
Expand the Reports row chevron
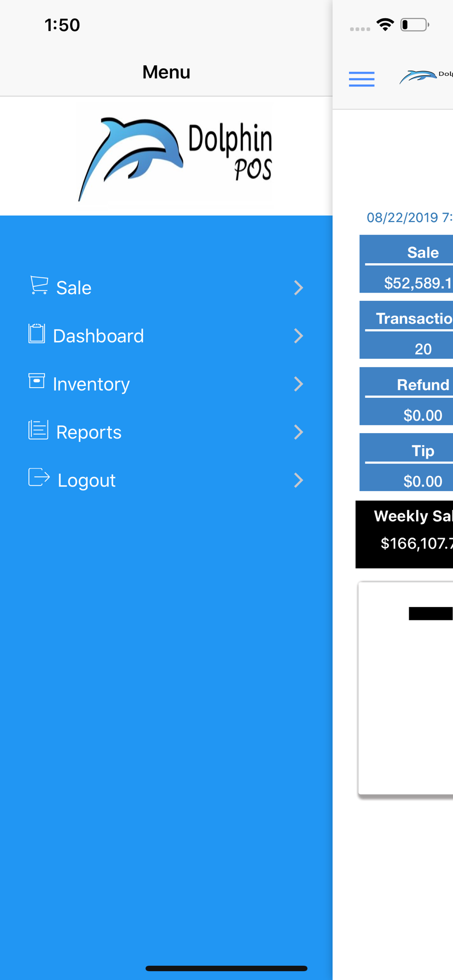coord(299,432)
